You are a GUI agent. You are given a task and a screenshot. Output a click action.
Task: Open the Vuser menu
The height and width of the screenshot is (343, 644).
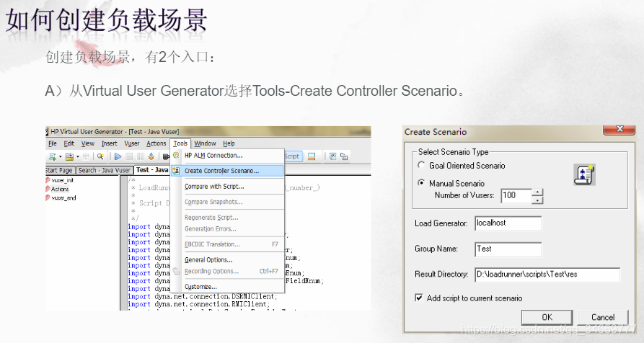[x=132, y=143]
